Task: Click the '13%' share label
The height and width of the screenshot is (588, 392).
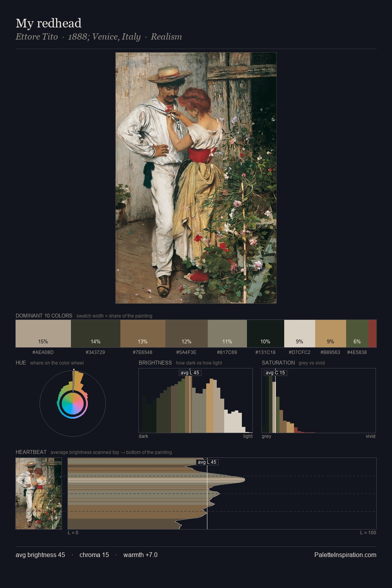Action: click(x=143, y=342)
